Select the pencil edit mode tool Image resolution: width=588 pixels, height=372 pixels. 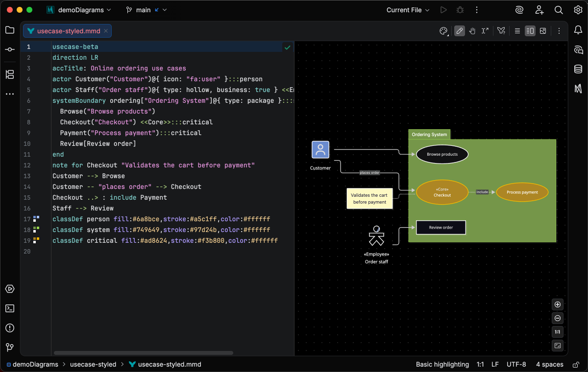[x=459, y=31]
